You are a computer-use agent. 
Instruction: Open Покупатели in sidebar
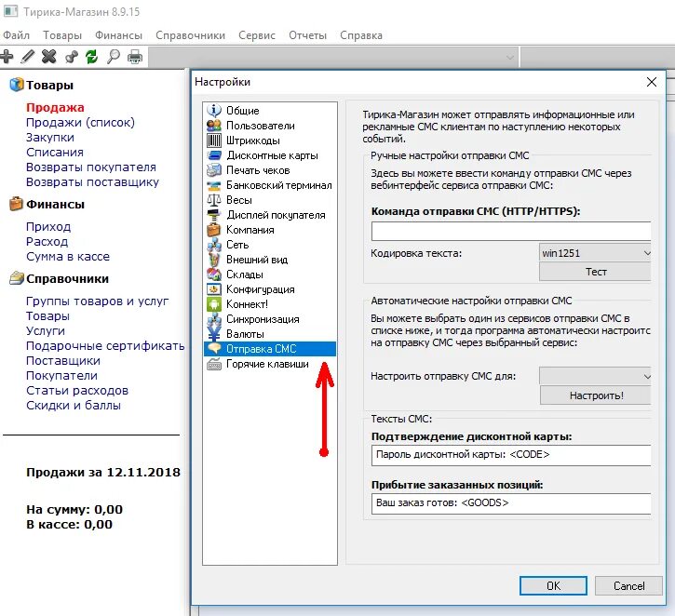pyautogui.click(x=62, y=376)
